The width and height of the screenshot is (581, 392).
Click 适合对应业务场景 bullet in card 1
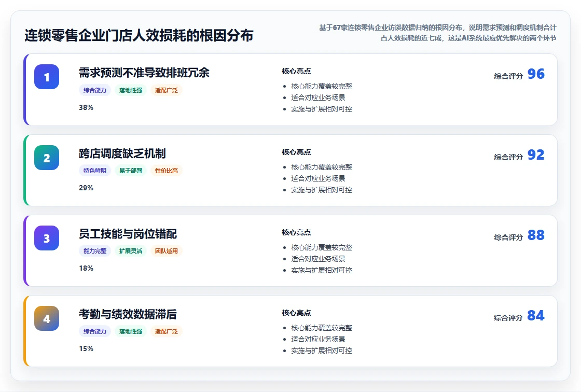(x=319, y=98)
